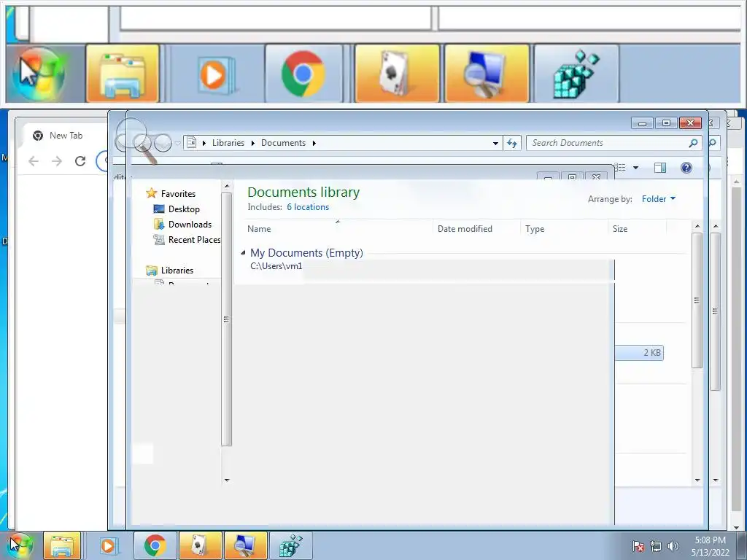Viewport: 747px width, 560px height.
Task: Open the Arrange by Folder dropdown
Action: click(x=659, y=199)
